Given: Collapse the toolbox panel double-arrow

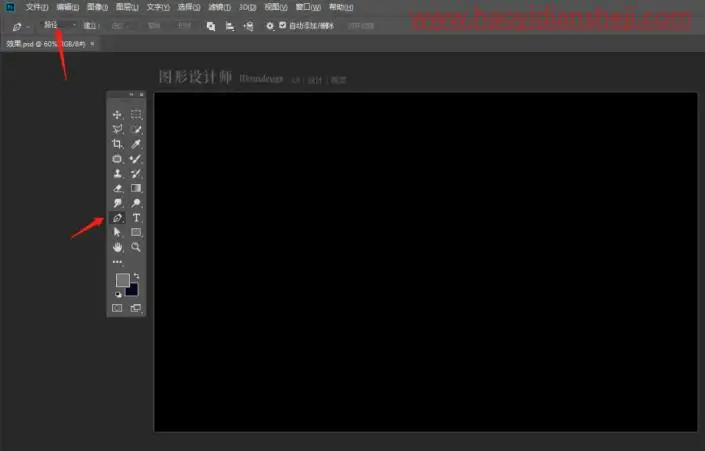Looking at the screenshot, I should [132, 94].
